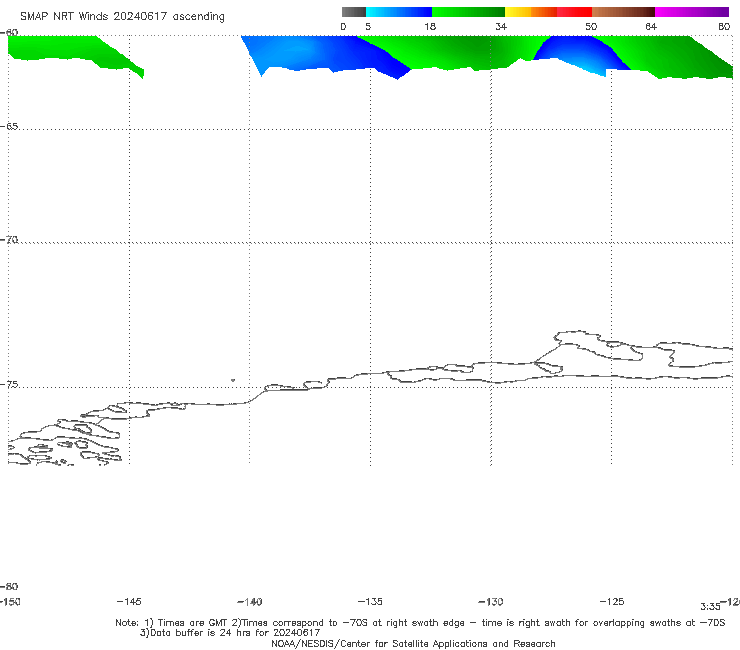The width and height of the screenshot is (740, 650).
Task: Click the red segment of the color bar
Action: [574, 12]
